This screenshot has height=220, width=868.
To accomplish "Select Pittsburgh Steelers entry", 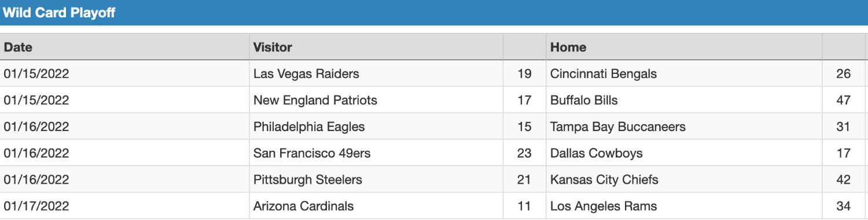I will tap(308, 180).
